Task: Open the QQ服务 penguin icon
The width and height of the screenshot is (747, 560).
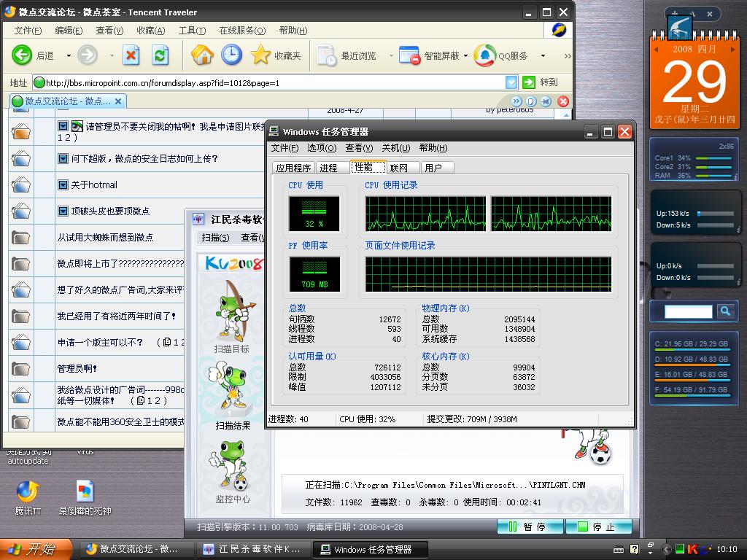Action: [x=484, y=55]
